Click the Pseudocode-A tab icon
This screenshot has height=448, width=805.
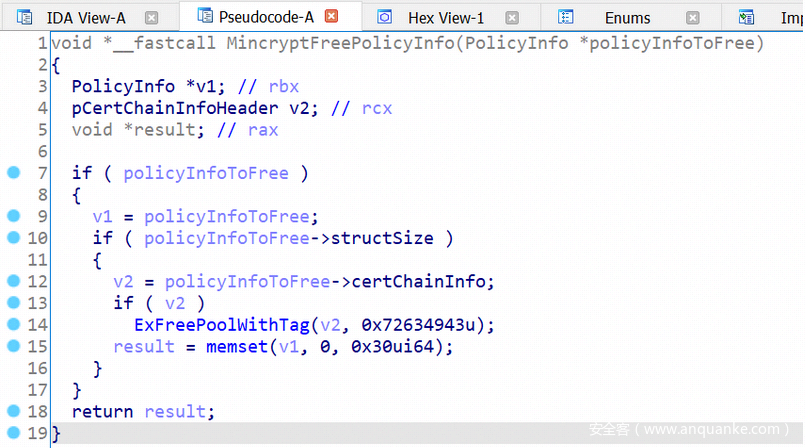pos(205,16)
